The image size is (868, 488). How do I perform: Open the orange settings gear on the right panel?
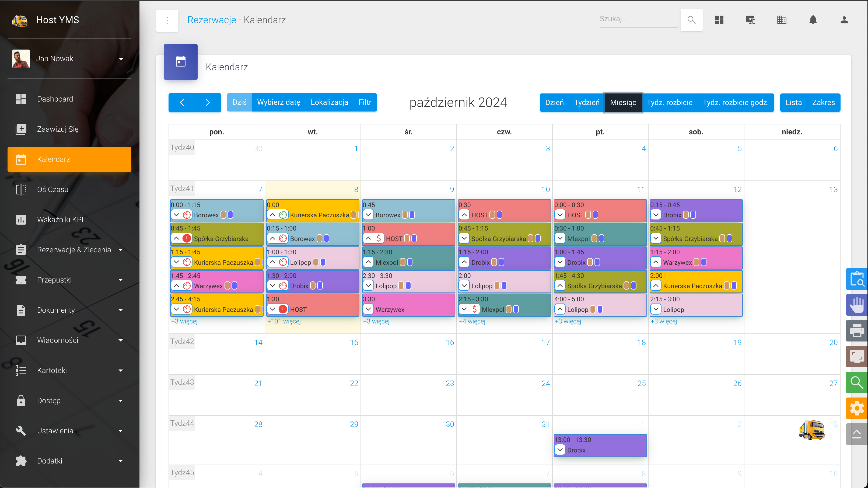856,408
